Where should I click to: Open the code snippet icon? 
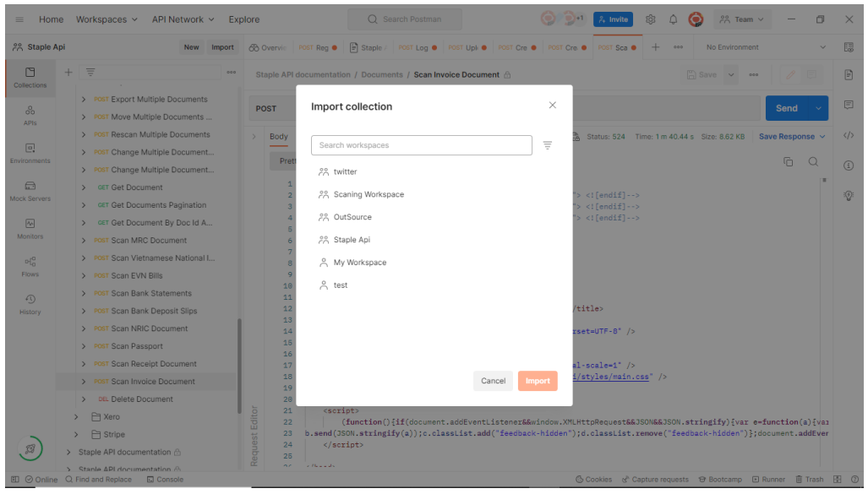pyautogui.click(x=849, y=135)
